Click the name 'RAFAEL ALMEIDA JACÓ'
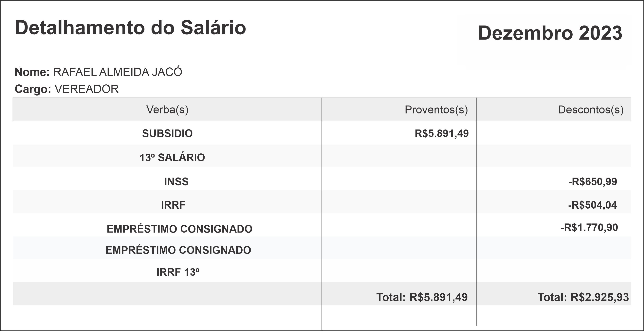The image size is (644, 331). click(118, 72)
